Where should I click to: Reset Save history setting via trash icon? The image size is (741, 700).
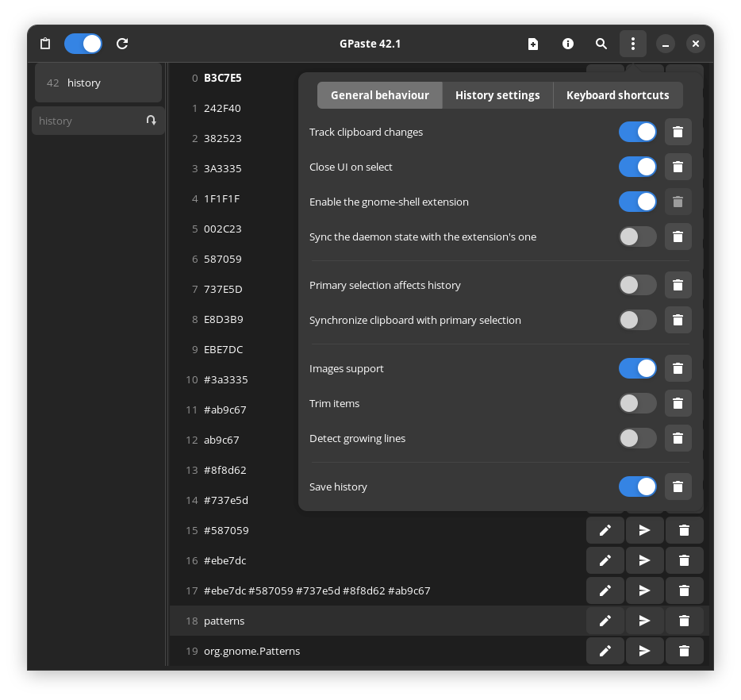pyautogui.click(x=678, y=487)
